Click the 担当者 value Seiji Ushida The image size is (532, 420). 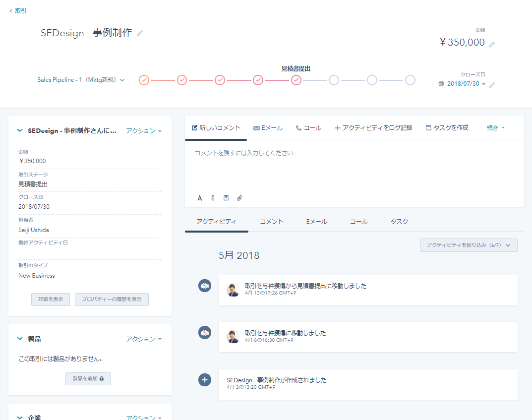[x=34, y=230]
